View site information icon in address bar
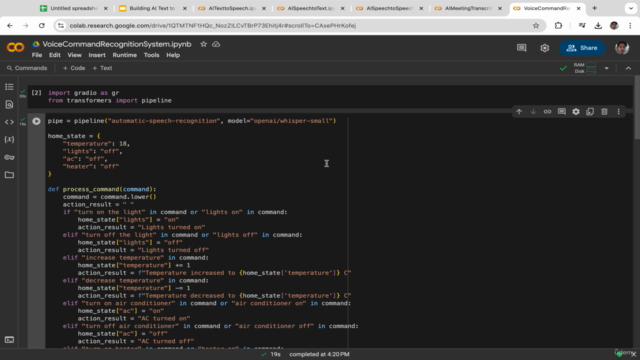The width and height of the screenshot is (640, 360). [61, 25]
